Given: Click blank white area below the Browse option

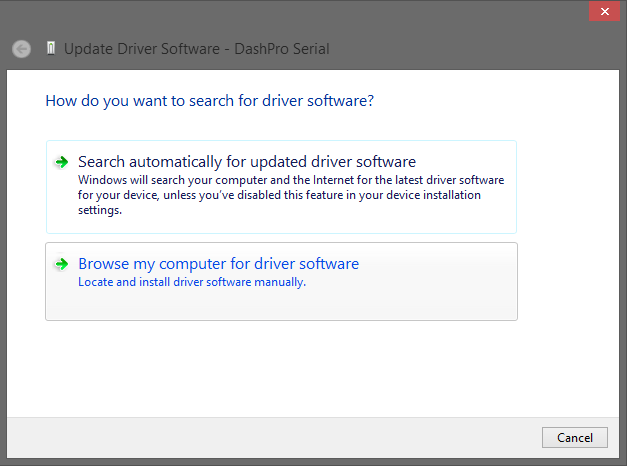Looking at the screenshot, I should click(x=300, y=365).
